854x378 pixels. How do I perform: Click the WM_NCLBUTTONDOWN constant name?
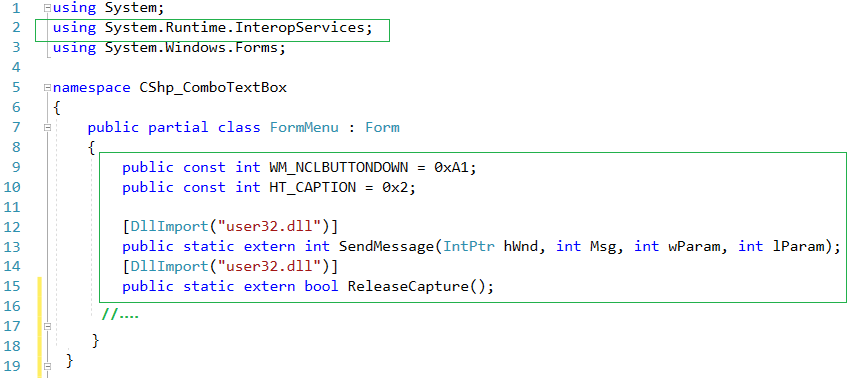click(349, 167)
